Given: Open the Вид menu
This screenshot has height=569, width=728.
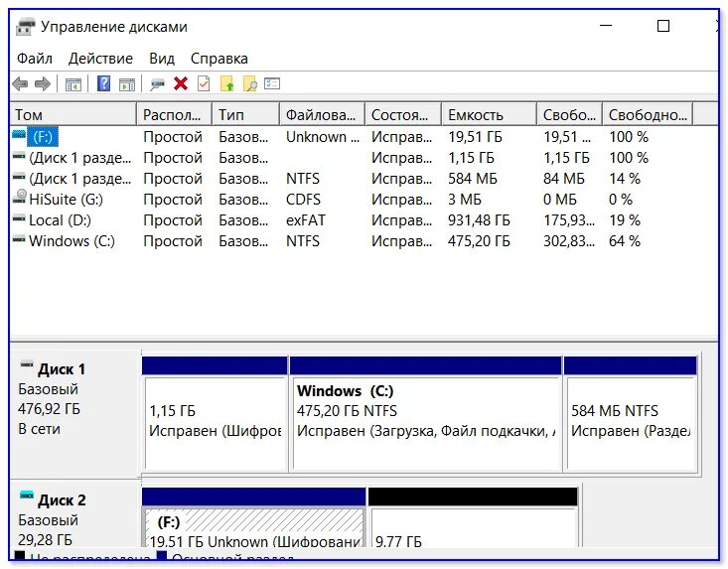Looking at the screenshot, I should point(162,59).
